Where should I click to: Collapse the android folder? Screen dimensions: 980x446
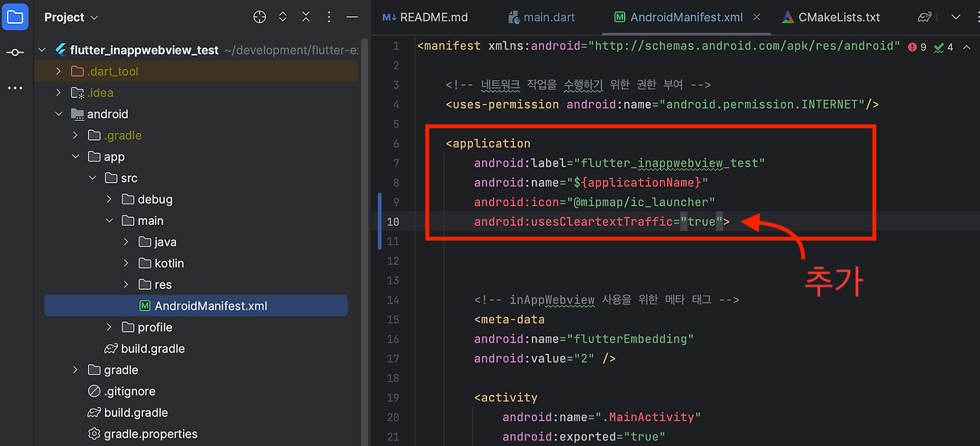coord(58,114)
